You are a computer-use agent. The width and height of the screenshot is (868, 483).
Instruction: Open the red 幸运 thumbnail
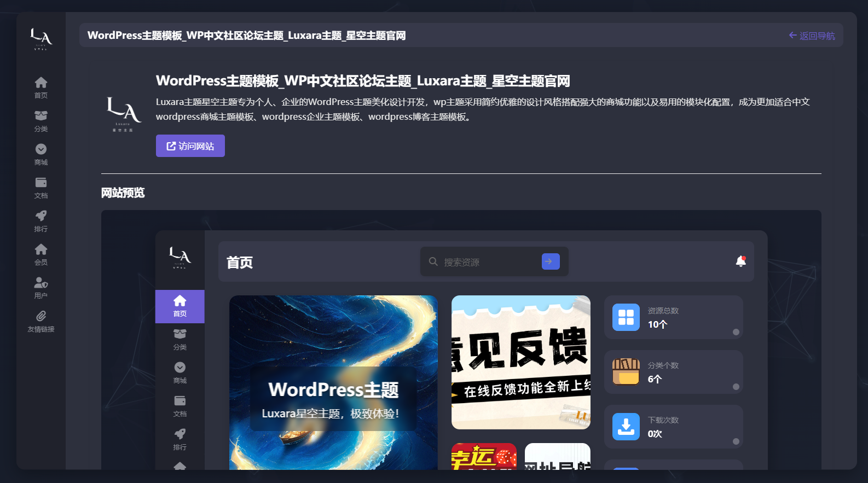click(x=484, y=456)
